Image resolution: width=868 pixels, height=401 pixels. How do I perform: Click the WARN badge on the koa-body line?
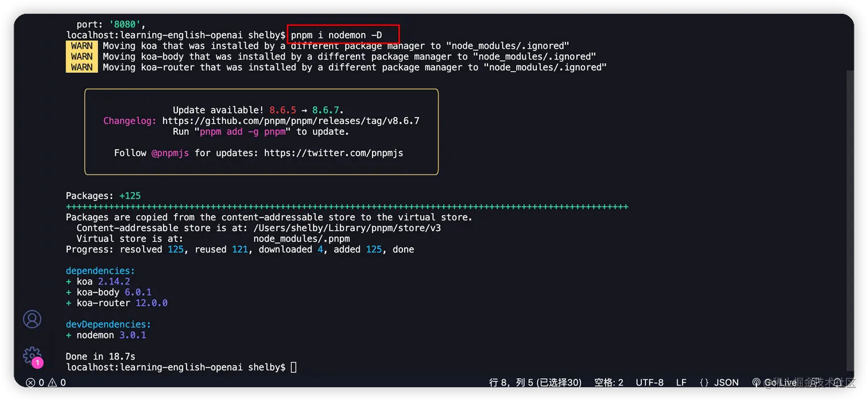point(82,57)
